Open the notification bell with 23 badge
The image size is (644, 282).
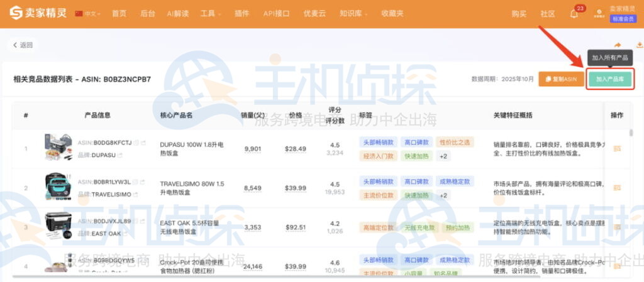coord(574,14)
